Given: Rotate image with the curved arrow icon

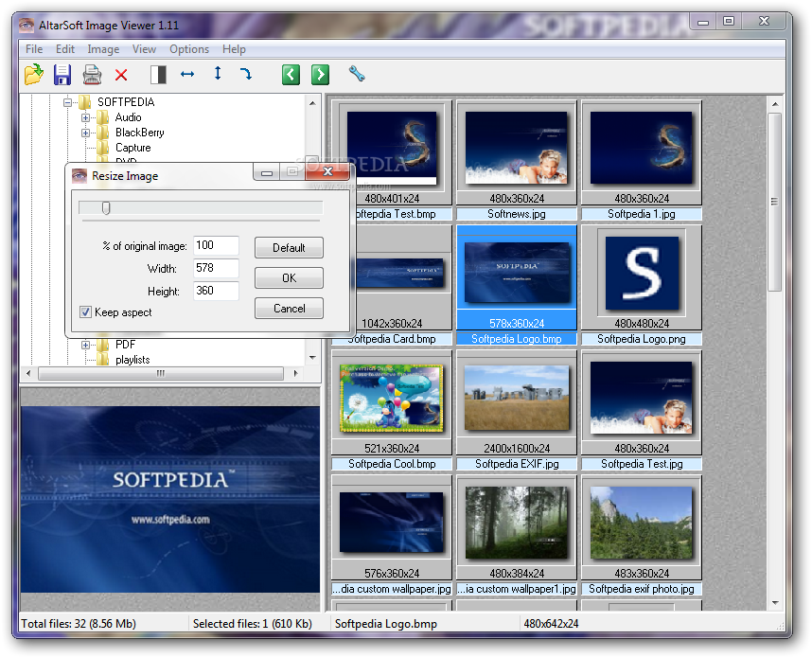Looking at the screenshot, I should tap(246, 74).
